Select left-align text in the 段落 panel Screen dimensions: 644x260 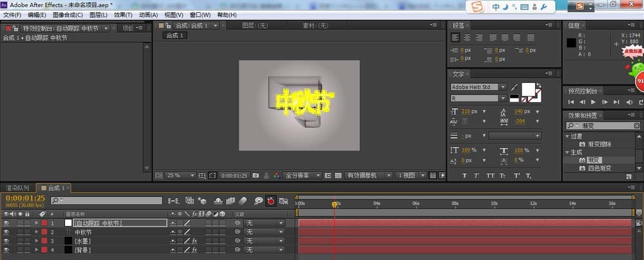pyautogui.click(x=456, y=37)
